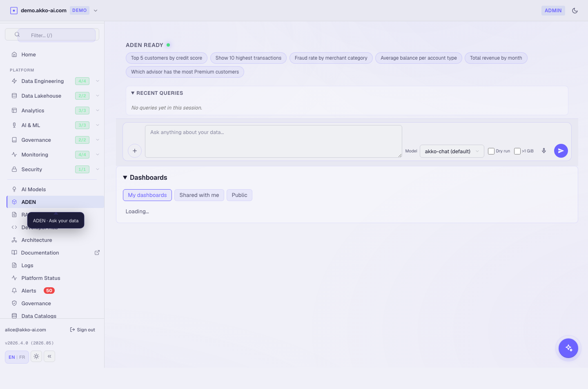Click the Home icon in sidebar

pos(14,54)
